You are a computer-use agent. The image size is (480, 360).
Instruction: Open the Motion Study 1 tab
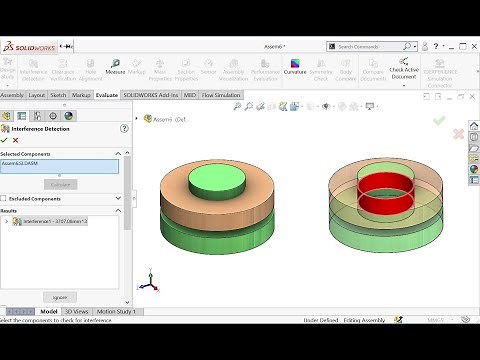click(x=116, y=311)
